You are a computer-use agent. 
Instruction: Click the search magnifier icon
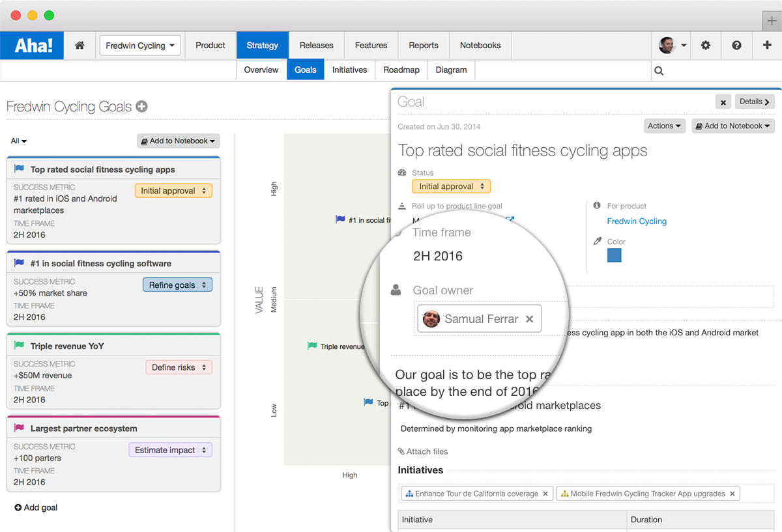(659, 71)
